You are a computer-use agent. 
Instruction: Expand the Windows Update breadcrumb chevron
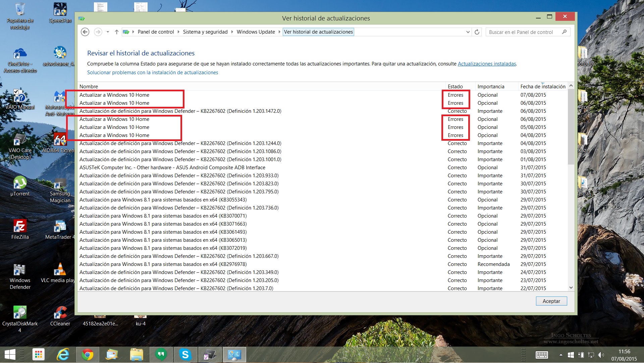[279, 32]
